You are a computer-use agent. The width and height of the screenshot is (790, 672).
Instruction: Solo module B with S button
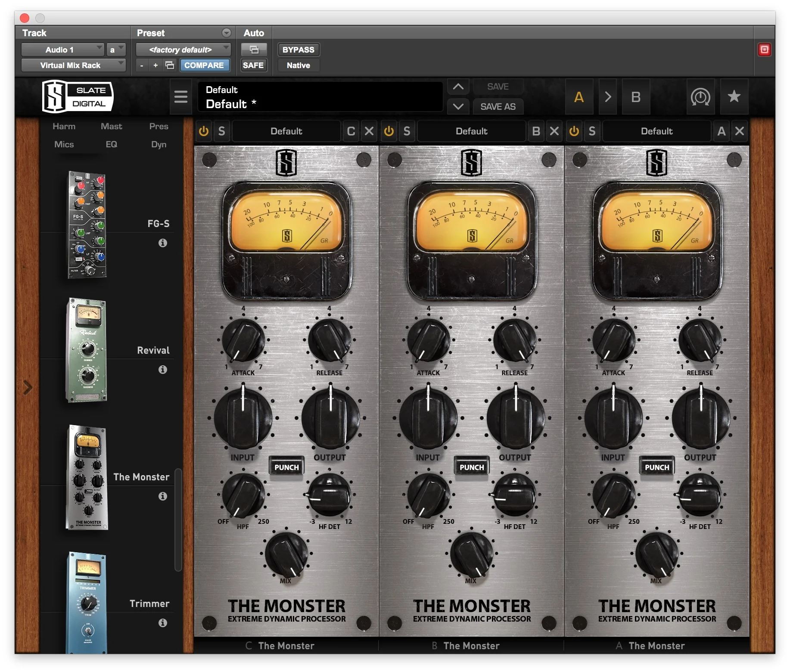coord(407,131)
